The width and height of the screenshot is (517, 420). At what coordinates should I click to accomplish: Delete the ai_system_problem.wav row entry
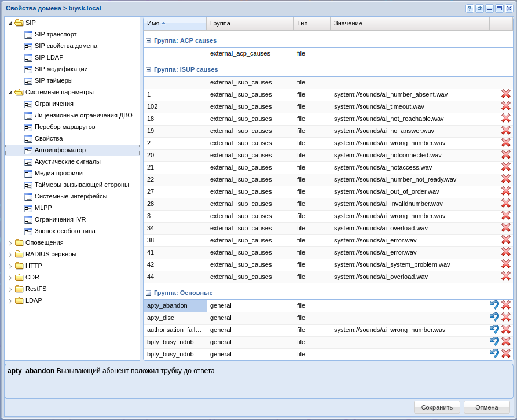(x=506, y=264)
